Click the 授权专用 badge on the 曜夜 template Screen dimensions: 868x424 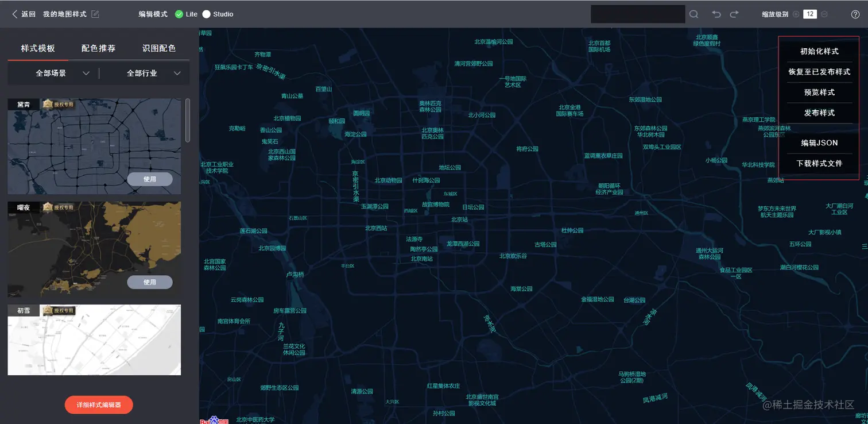pyautogui.click(x=59, y=207)
